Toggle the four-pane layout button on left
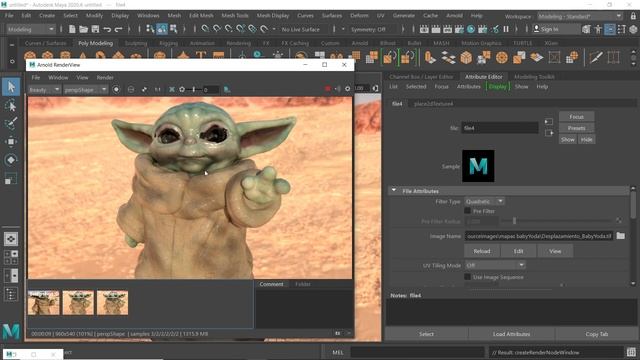 11,257
